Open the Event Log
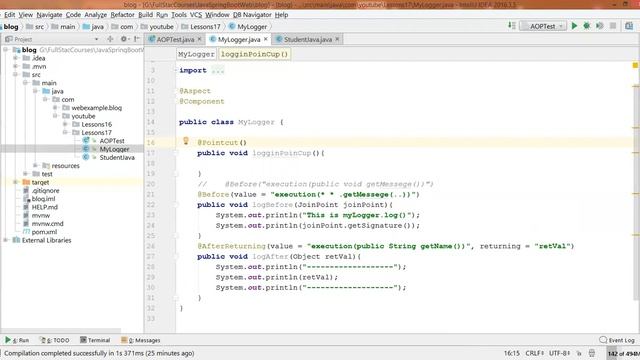This screenshot has width=640, height=360. 617,340
